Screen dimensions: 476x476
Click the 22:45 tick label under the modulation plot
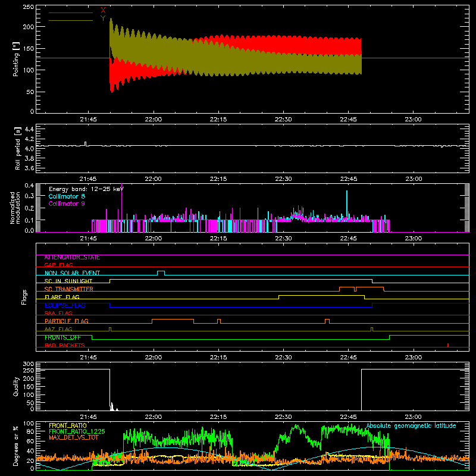tap(348, 239)
